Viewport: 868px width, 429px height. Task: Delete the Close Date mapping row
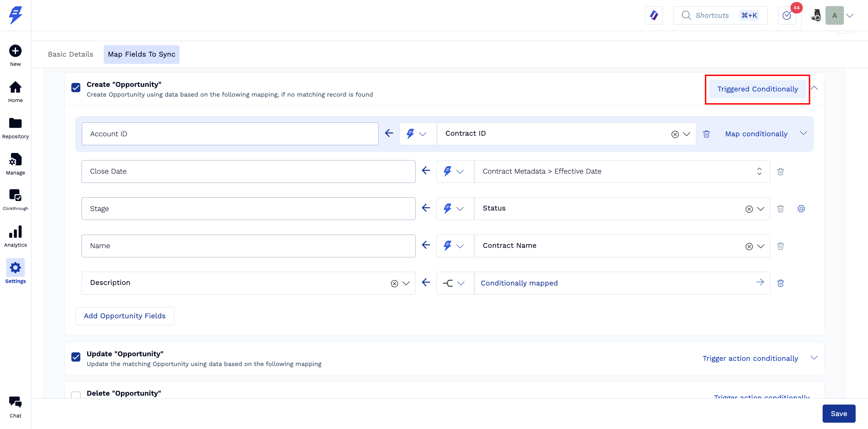point(780,172)
